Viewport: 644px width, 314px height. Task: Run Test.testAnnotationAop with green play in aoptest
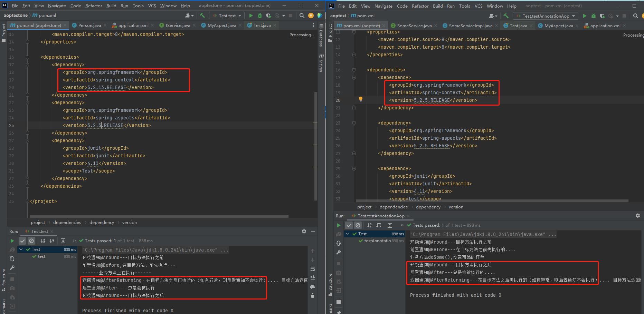[585, 16]
